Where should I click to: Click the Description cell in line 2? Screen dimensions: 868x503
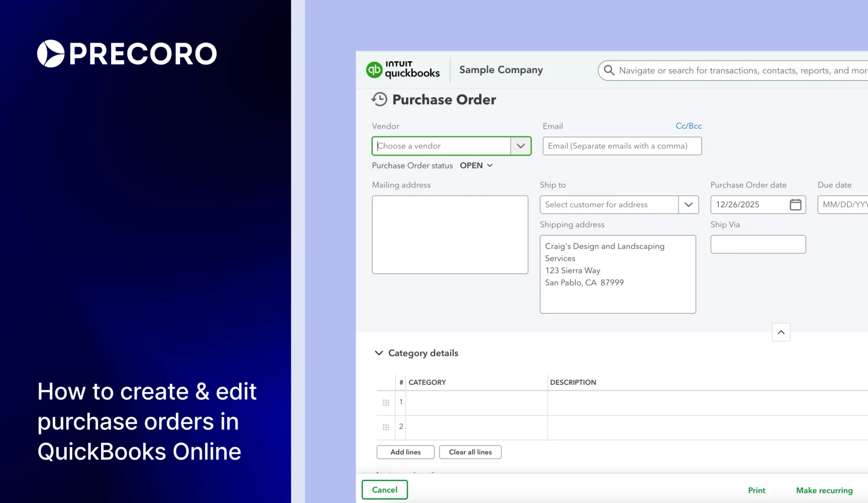707,427
